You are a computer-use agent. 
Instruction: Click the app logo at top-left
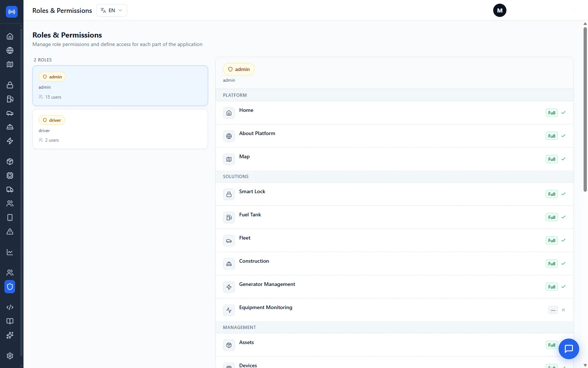pyautogui.click(x=12, y=12)
